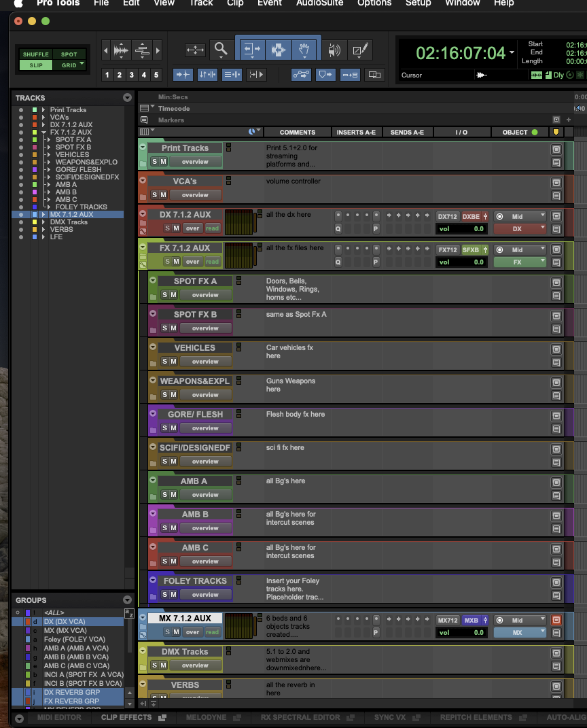Viewport: 587px width, 728px height.
Task: Mute the VCA's folder track
Action: tap(163, 195)
